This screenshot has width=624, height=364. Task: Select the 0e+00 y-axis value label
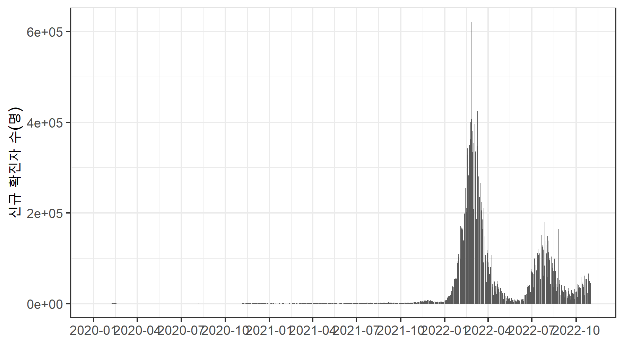[x=44, y=304]
